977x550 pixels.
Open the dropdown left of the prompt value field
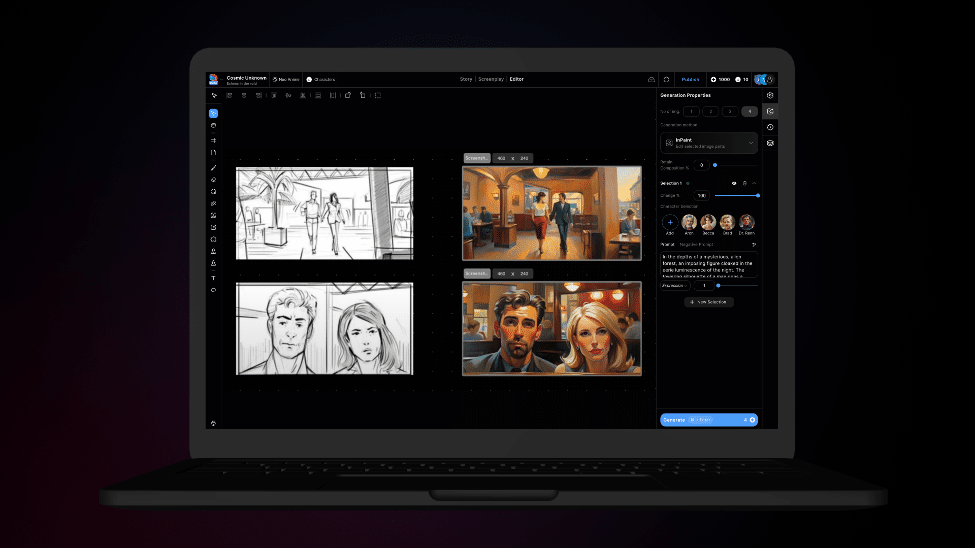[674, 285]
